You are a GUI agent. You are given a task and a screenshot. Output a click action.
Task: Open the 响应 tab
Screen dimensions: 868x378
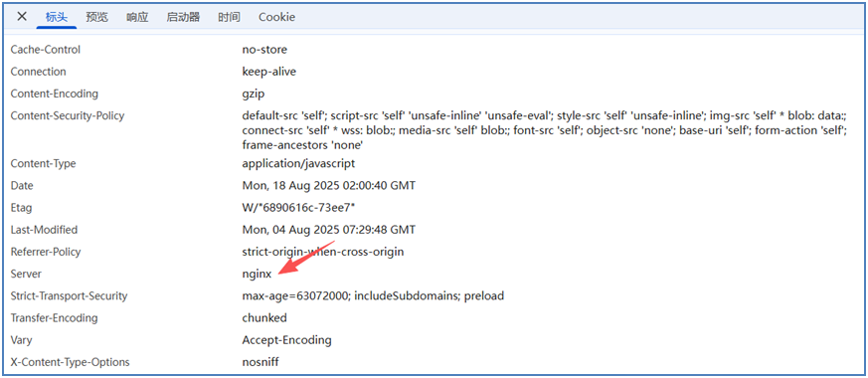point(137,17)
